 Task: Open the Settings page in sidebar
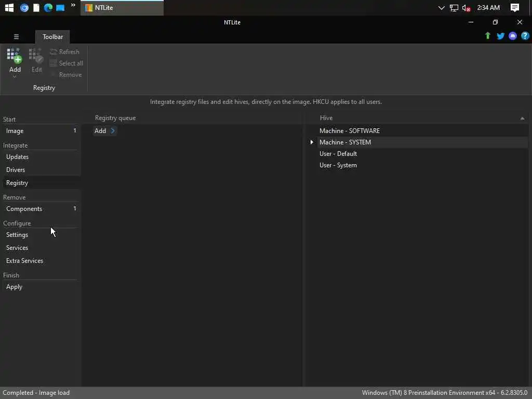(x=41, y=234)
